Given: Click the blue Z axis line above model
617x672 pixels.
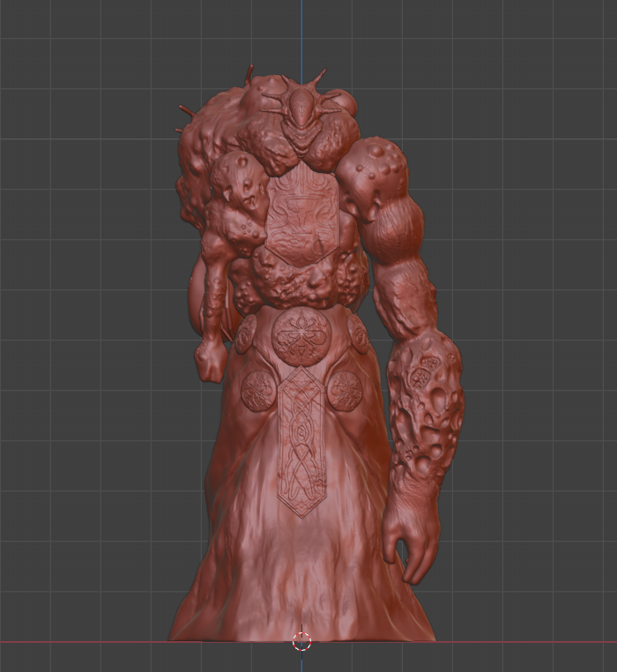Looking at the screenshot, I should point(301,39).
